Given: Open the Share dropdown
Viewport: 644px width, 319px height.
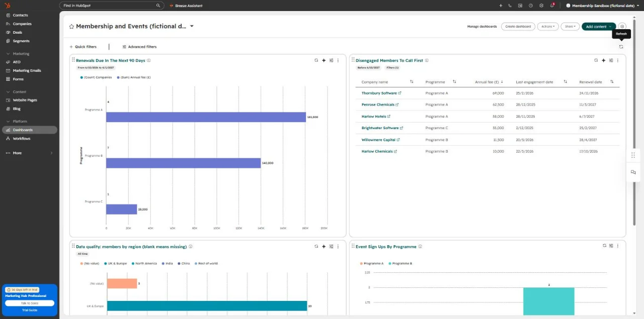Looking at the screenshot, I should [x=570, y=27].
